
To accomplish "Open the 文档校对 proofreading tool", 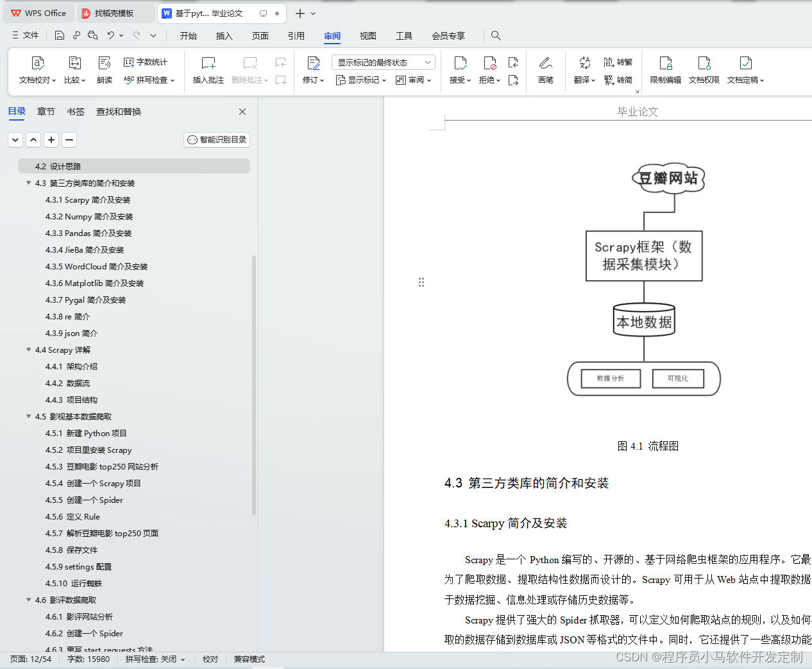I will point(37,71).
